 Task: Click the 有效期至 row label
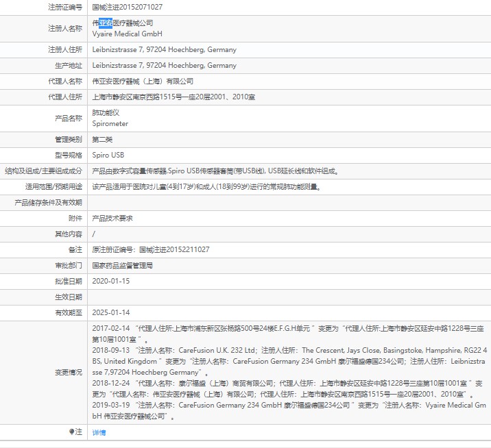(x=69, y=312)
